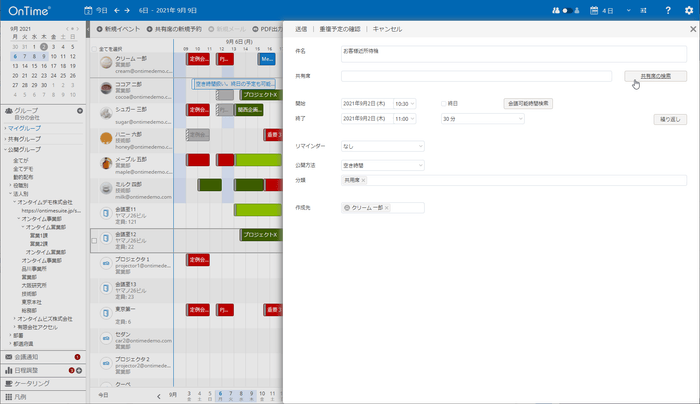Expand the 共有グループ tree node
The image size is (700, 404).
pos(5,139)
